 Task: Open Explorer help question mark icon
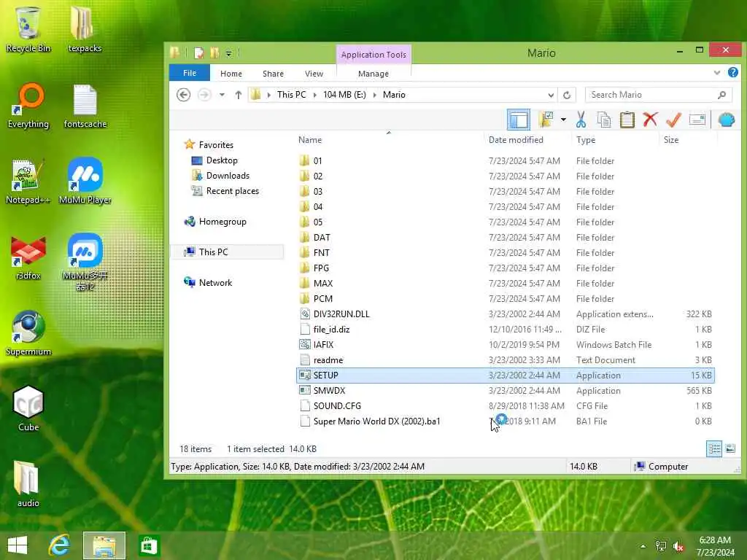pos(732,72)
